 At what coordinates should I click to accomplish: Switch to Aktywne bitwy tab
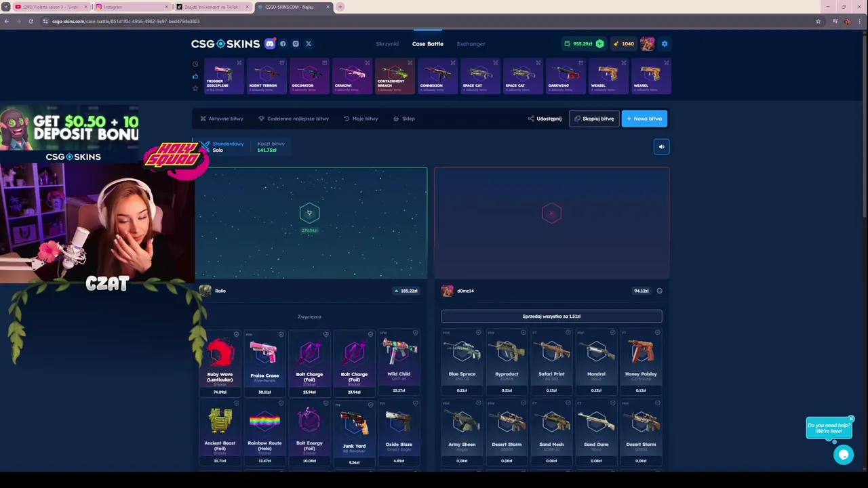coord(222,119)
